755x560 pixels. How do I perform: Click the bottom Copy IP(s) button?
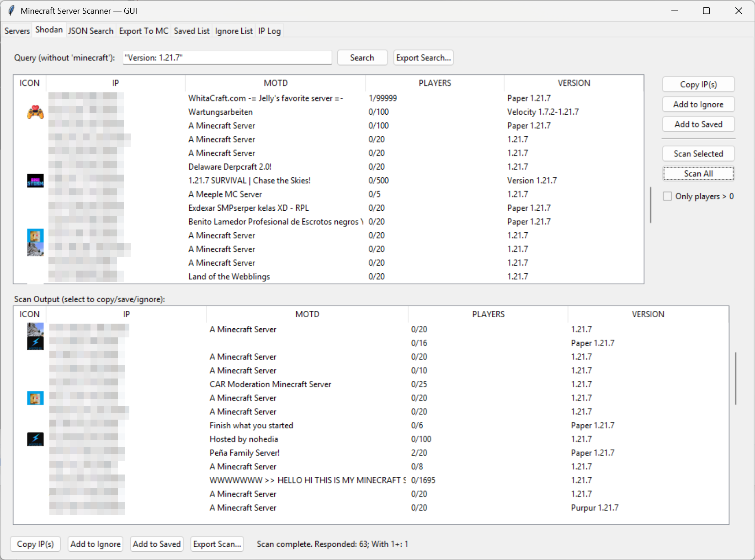point(35,544)
